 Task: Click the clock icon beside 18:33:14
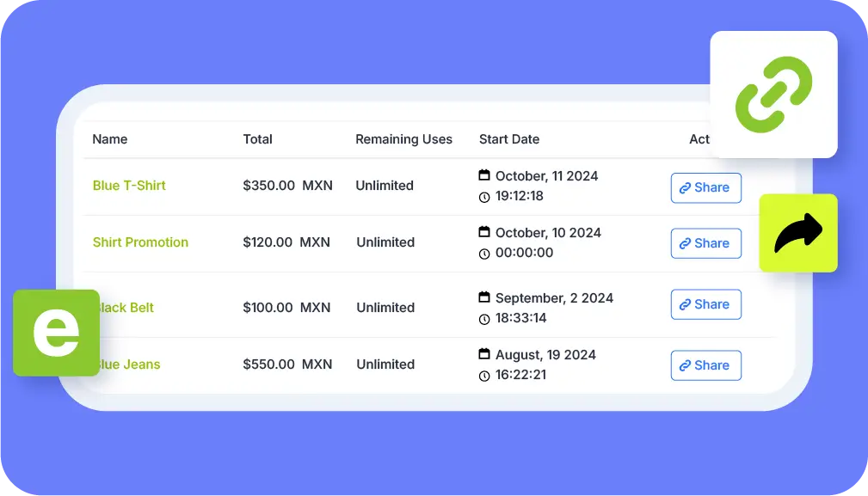(486, 318)
